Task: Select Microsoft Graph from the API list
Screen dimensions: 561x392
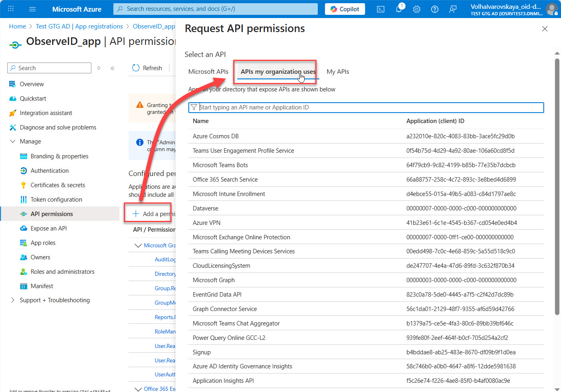Action: pos(214,280)
